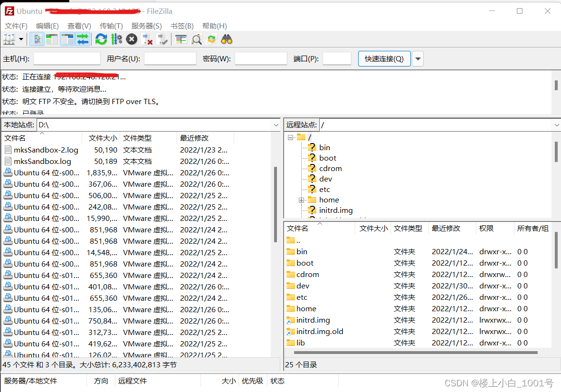Click the remote file list horizontal scrollbar
Image resolution: width=561 pixels, height=392 pixels.
415,353
